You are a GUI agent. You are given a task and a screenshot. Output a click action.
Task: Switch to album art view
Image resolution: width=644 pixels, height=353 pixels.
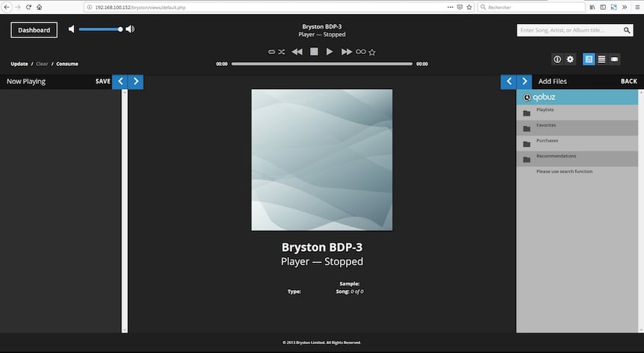tap(589, 59)
